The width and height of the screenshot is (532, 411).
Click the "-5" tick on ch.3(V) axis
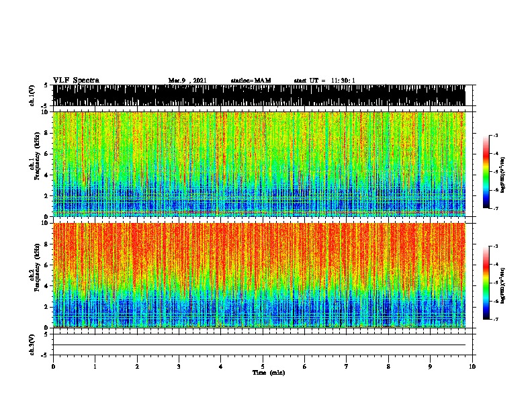45,355
